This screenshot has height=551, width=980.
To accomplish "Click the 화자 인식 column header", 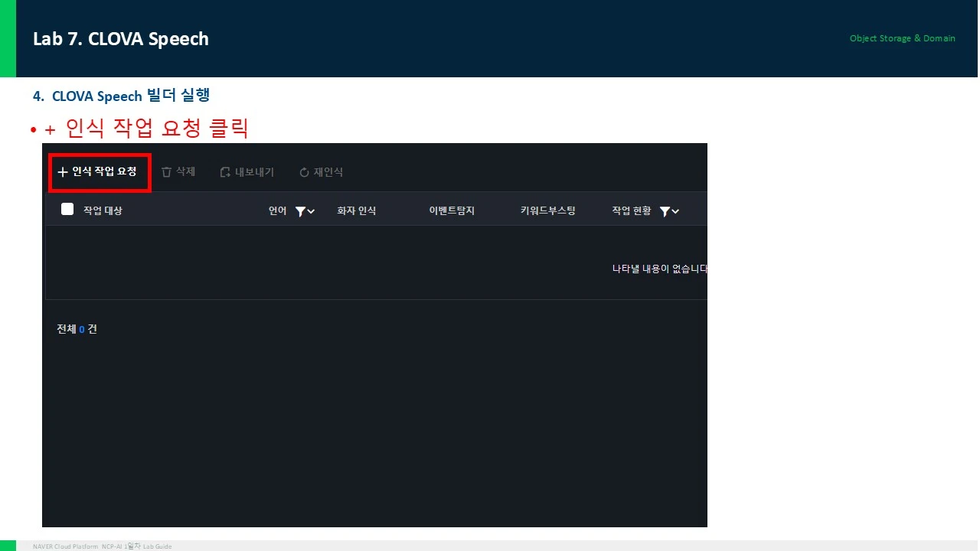I will (x=357, y=210).
